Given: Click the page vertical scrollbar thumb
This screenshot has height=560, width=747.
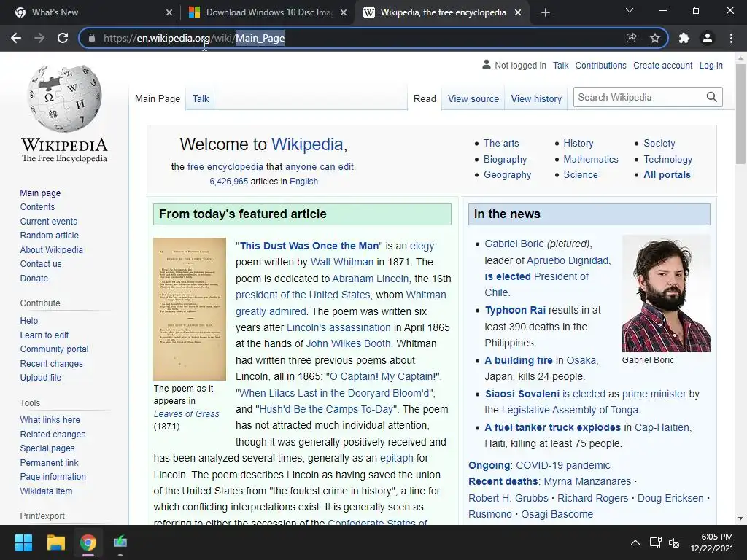Looking at the screenshot, I should click(740, 114).
